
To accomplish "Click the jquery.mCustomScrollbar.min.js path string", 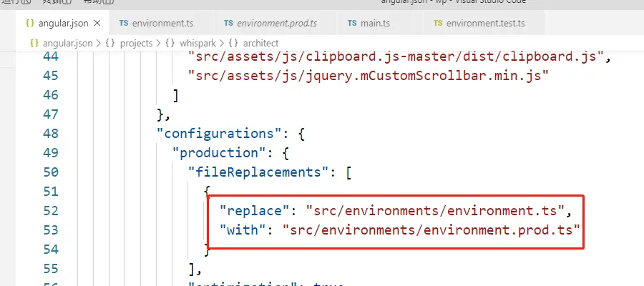I will coord(369,76).
